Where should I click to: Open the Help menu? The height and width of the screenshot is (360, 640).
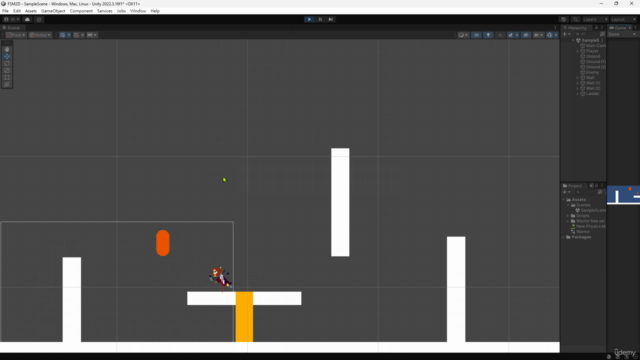click(x=155, y=11)
